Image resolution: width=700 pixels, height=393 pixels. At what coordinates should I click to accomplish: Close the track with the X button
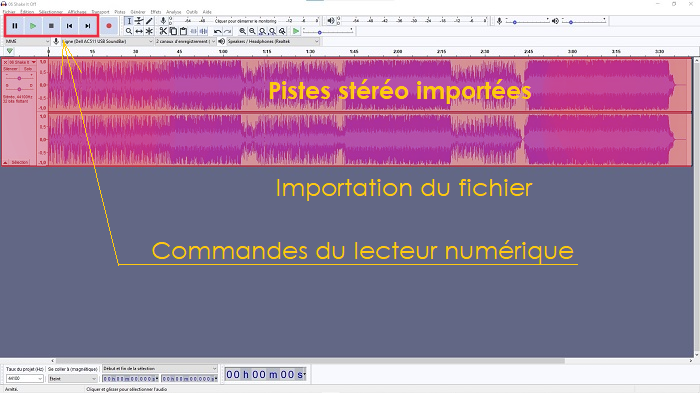coord(5,63)
